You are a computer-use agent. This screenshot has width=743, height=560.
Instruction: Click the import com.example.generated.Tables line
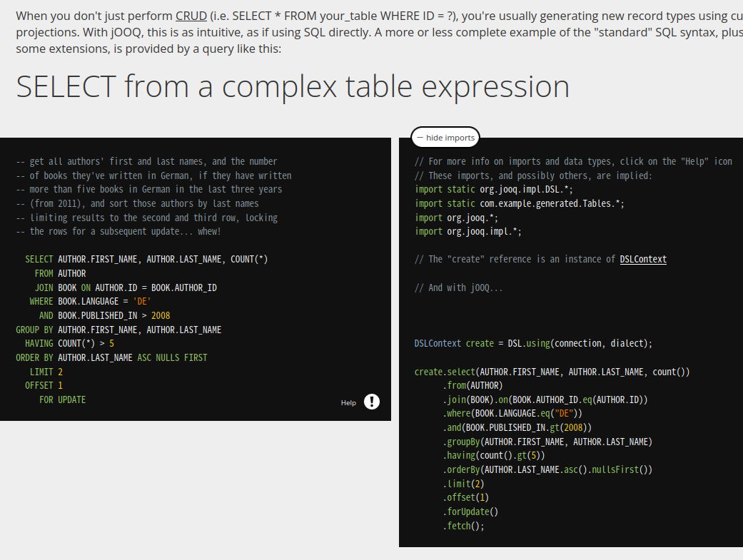point(519,203)
